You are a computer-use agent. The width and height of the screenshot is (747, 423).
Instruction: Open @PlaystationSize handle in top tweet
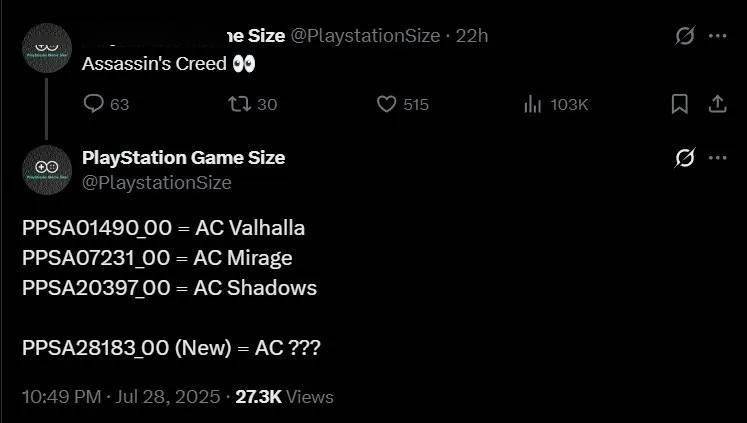point(365,36)
